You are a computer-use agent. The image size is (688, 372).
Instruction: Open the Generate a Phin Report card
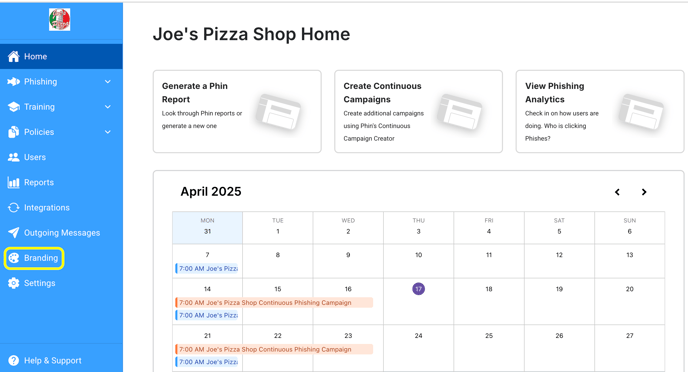237,111
